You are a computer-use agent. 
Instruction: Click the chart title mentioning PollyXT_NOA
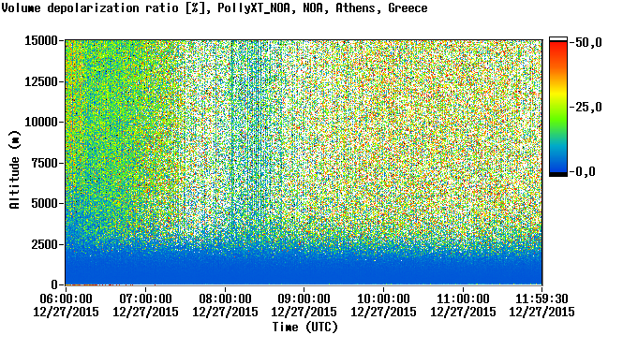click(215, 7)
